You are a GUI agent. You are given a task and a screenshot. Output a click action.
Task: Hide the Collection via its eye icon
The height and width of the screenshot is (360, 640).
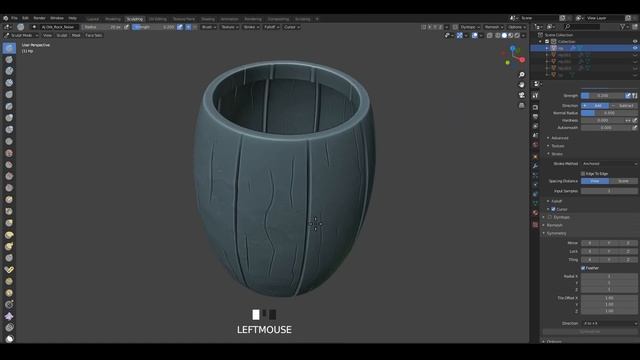[635, 42]
